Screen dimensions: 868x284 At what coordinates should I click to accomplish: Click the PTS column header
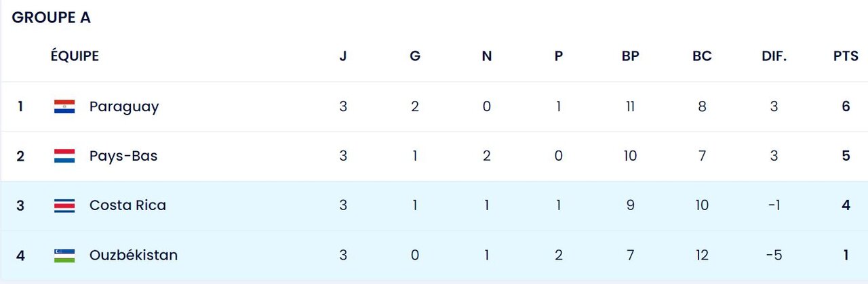(x=846, y=56)
